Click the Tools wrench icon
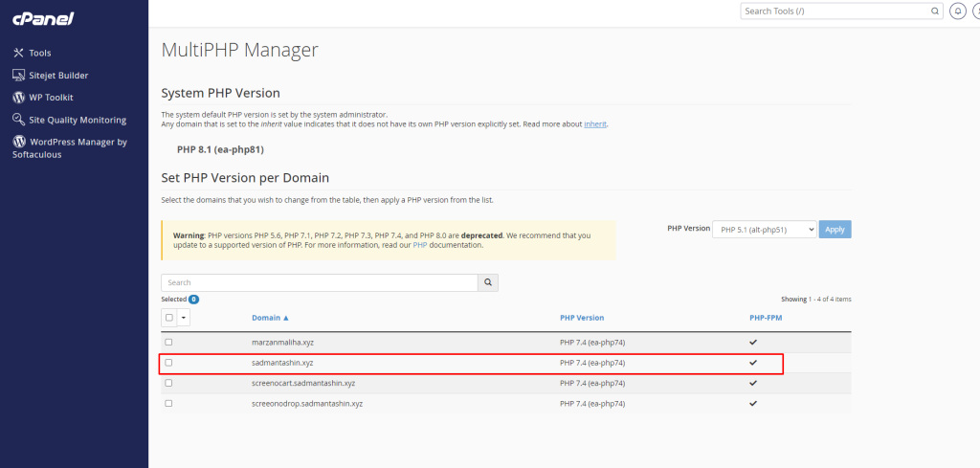This screenshot has height=468, width=980. click(x=18, y=53)
